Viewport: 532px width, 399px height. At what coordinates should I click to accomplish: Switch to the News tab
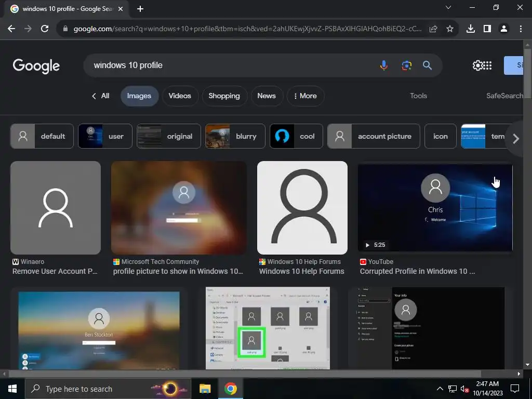tap(267, 96)
